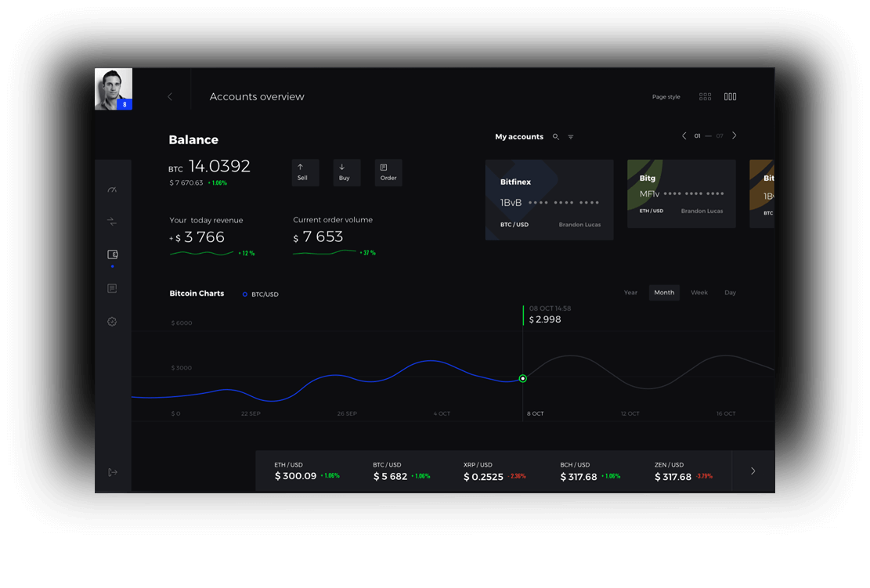Screen dimensions: 870x588
Task: Search My accounts with magnifier icon
Action: pyautogui.click(x=555, y=136)
